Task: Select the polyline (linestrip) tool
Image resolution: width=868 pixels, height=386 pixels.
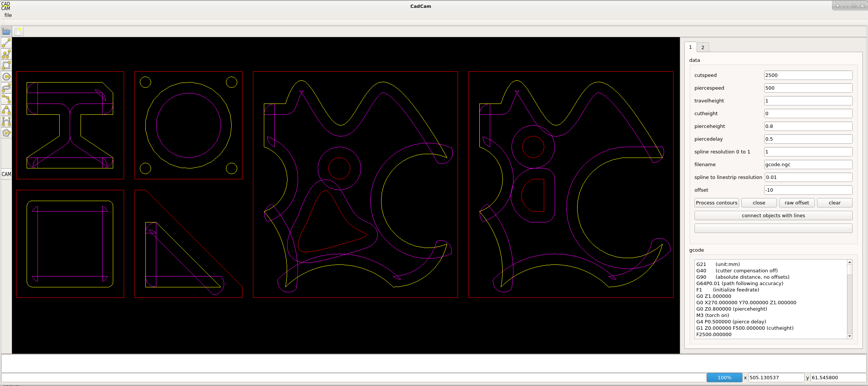Action: click(6, 54)
